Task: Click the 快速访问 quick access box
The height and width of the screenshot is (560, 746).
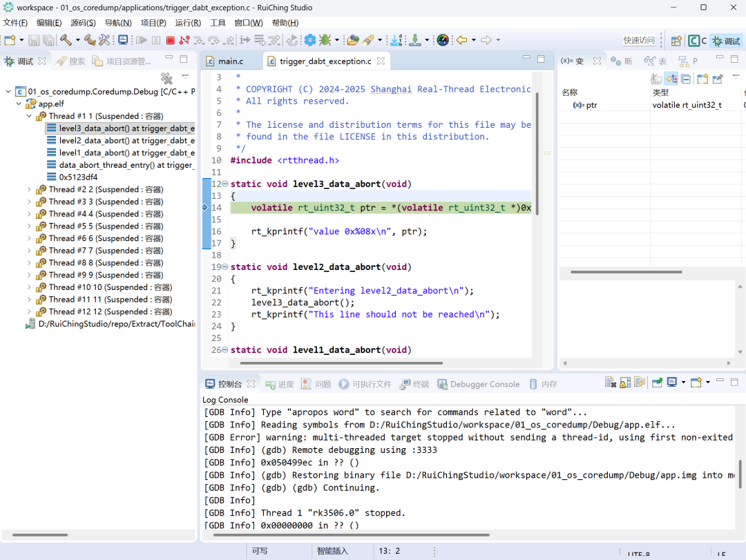Action: (639, 41)
